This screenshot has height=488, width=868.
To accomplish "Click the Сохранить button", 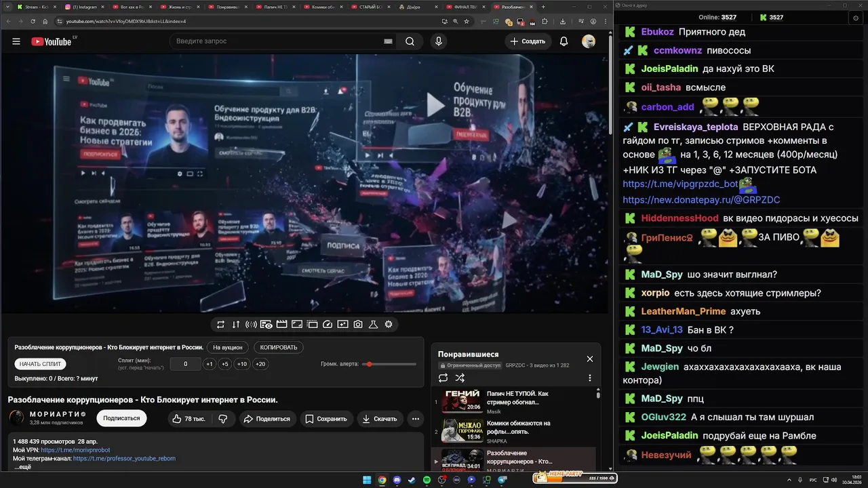I will [326, 419].
